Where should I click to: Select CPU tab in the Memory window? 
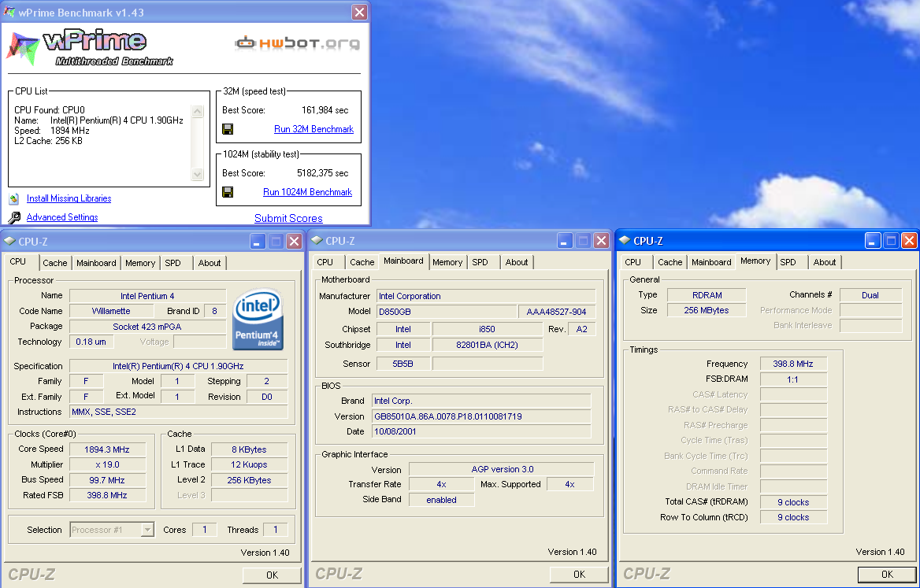[633, 263]
